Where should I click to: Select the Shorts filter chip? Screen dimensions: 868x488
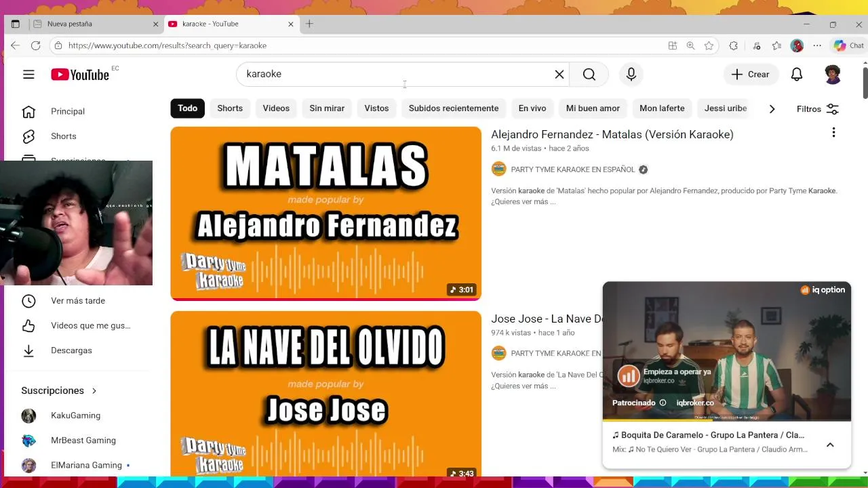pos(230,108)
